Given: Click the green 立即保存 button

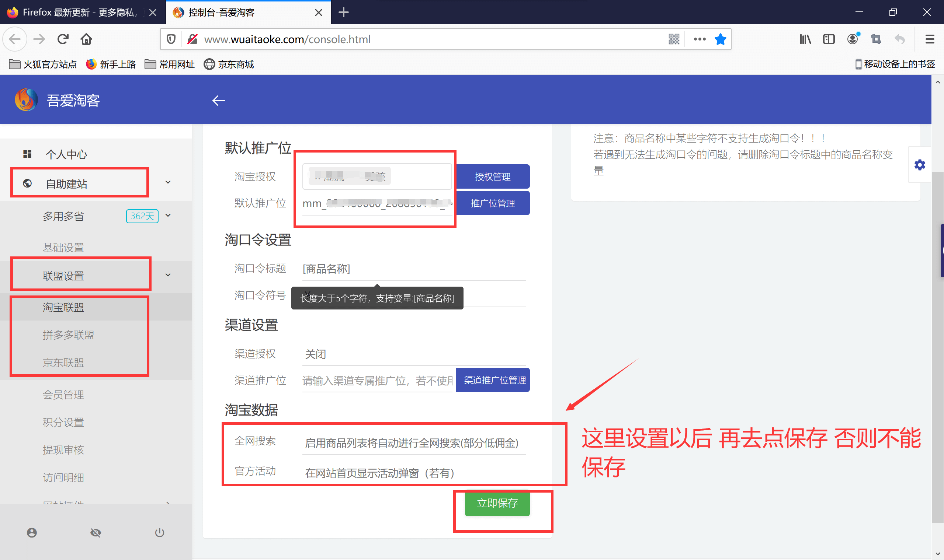Looking at the screenshot, I should pyautogui.click(x=497, y=503).
